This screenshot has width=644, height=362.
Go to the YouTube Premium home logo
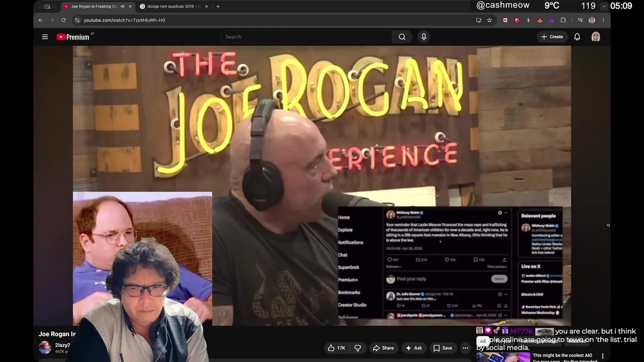(74, 37)
